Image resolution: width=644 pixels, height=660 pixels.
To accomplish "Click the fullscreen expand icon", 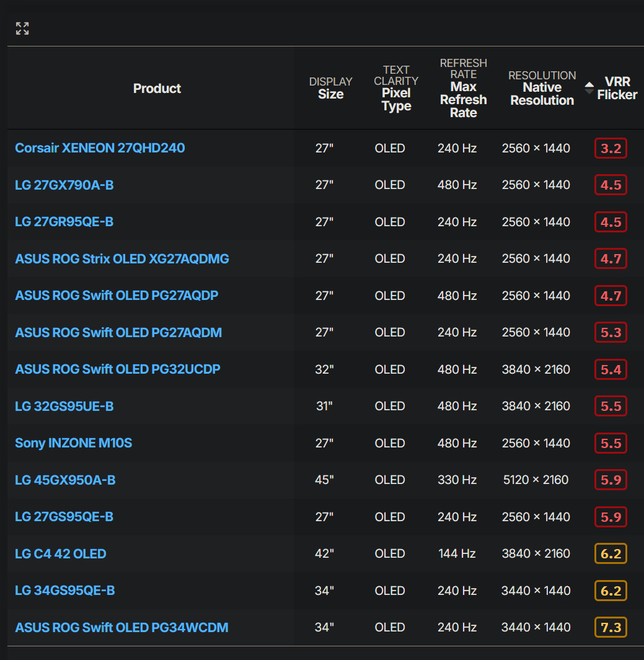I will click(x=22, y=29).
